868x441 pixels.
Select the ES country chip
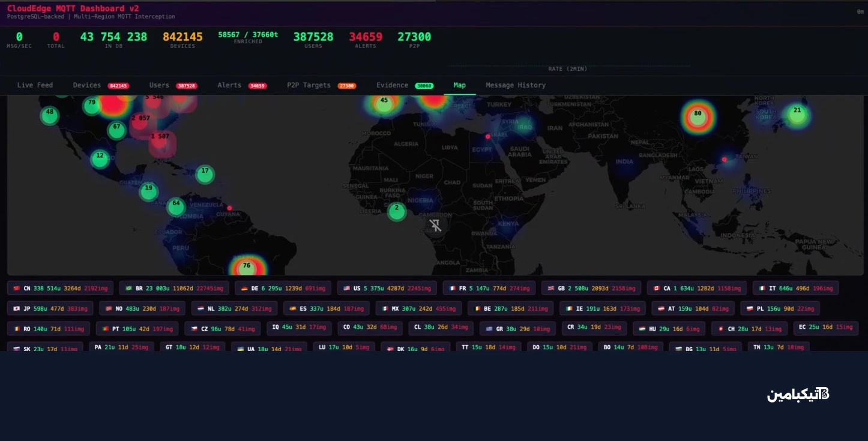coord(327,309)
